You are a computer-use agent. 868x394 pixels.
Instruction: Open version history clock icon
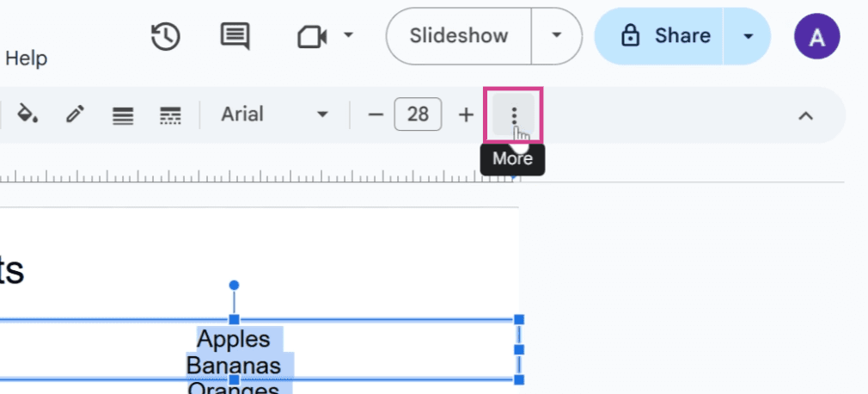point(166,37)
